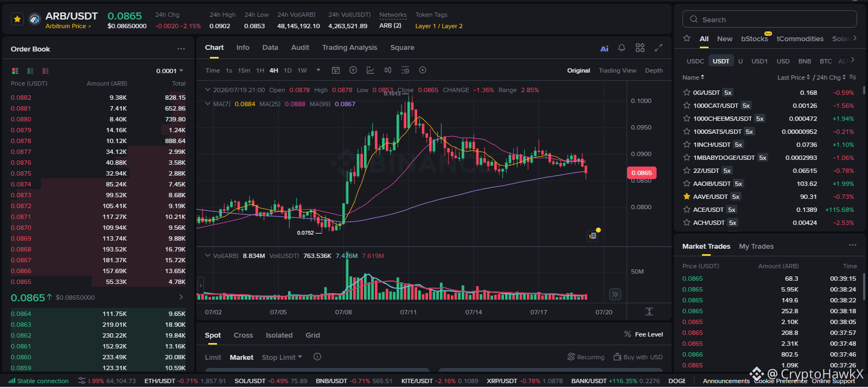Select the tCommodities market tab
868x388 pixels.
point(800,38)
